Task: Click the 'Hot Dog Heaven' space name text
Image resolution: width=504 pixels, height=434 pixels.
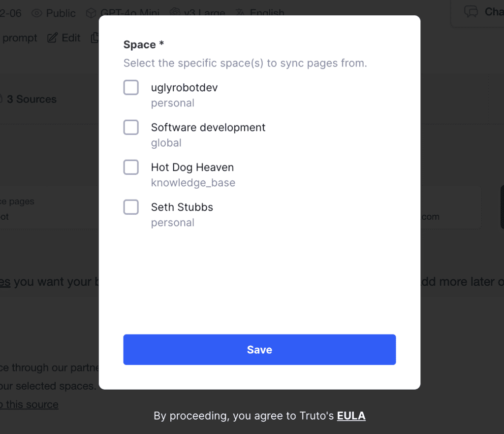Action: [192, 167]
